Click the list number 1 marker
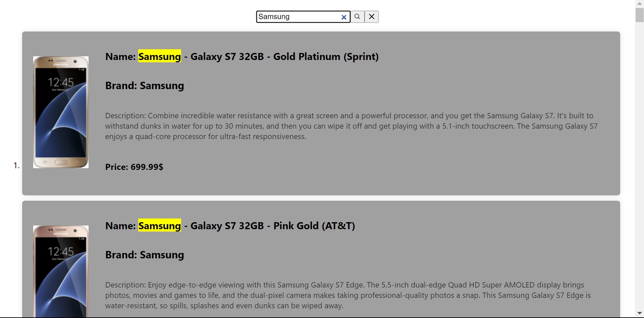The image size is (644, 318). pos(16,165)
